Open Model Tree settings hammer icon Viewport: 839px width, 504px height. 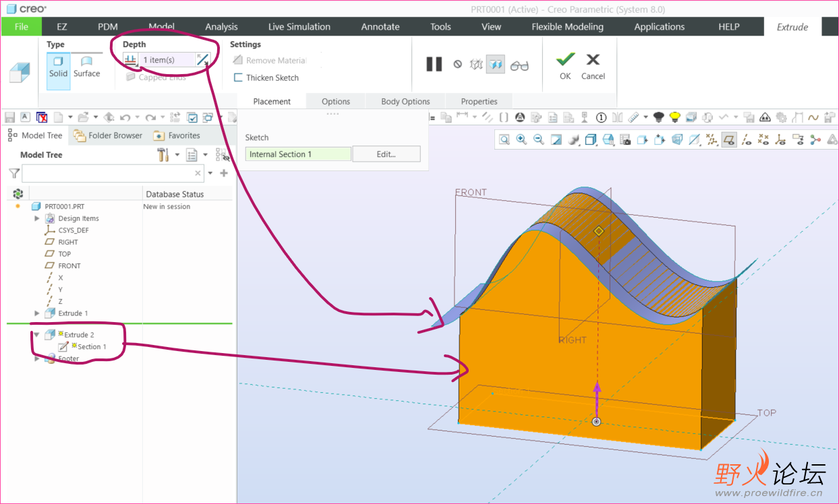point(163,155)
